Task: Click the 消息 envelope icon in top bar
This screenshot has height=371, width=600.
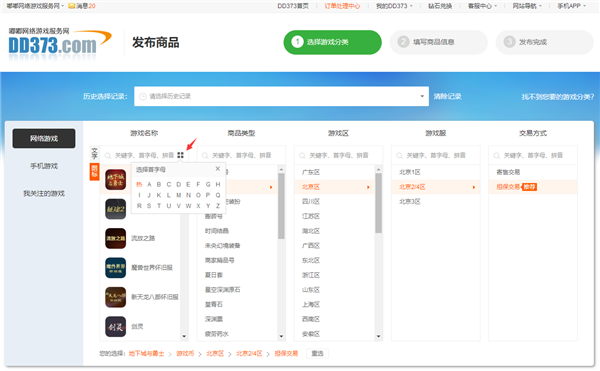Action: pos(71,6)
